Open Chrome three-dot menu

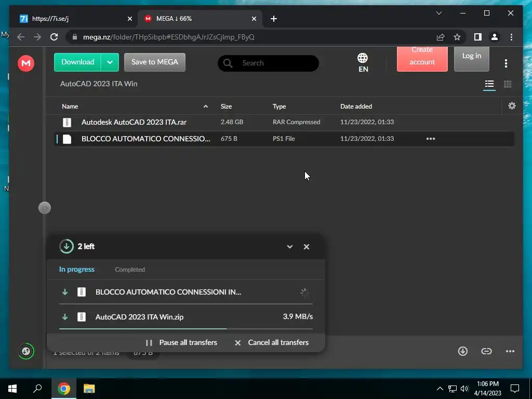click(x=511, y=37)
